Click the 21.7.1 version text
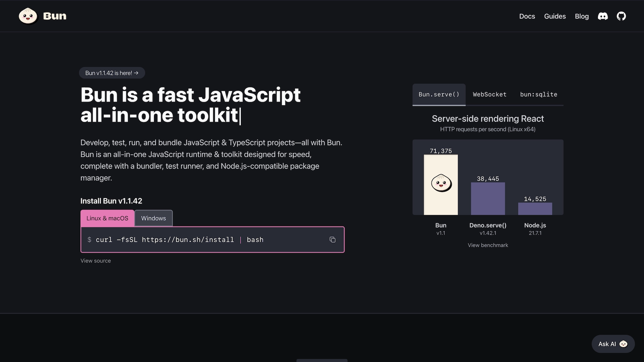This screenshot has height=362, width=644. (535, 233)
